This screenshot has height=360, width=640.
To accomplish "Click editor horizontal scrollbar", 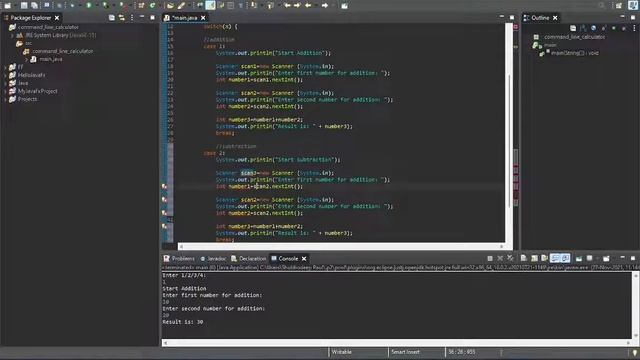I will coord(341,246).
